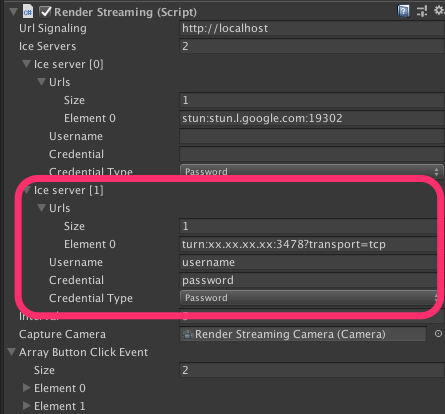The image size is (445, 414).
Task: Open Credential Type dropdown of Ice server [1]
Action: 308,298
